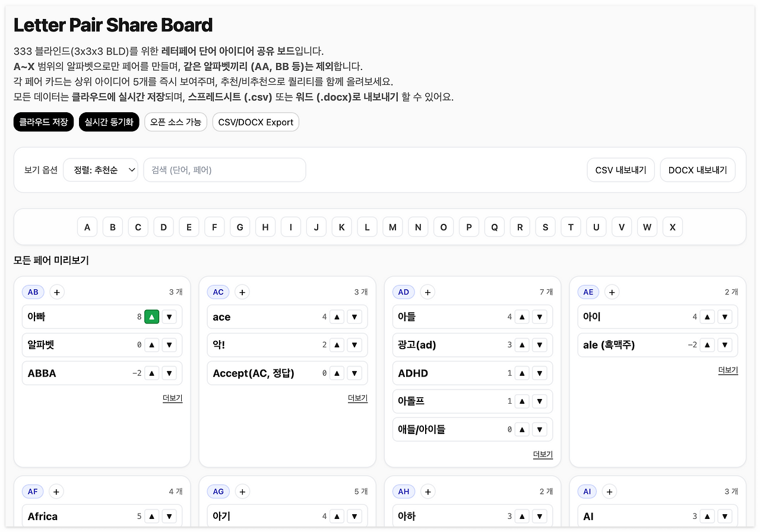
Task: Open the 정렬: 추천순 sort dropdown
Action: [x=100, y=169]
